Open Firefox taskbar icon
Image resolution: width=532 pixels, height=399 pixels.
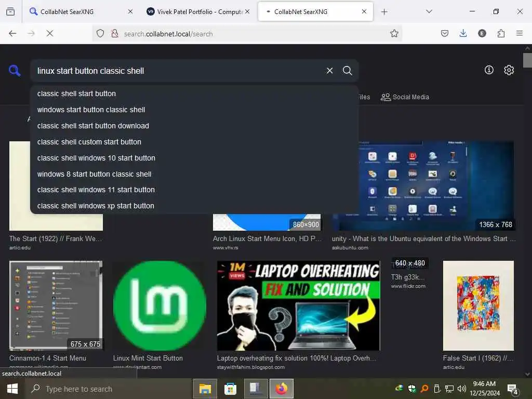[x=281, y=389]
